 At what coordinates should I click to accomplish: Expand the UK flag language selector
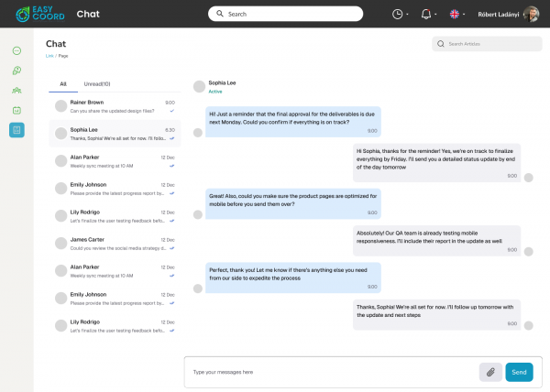click(456, 14)
